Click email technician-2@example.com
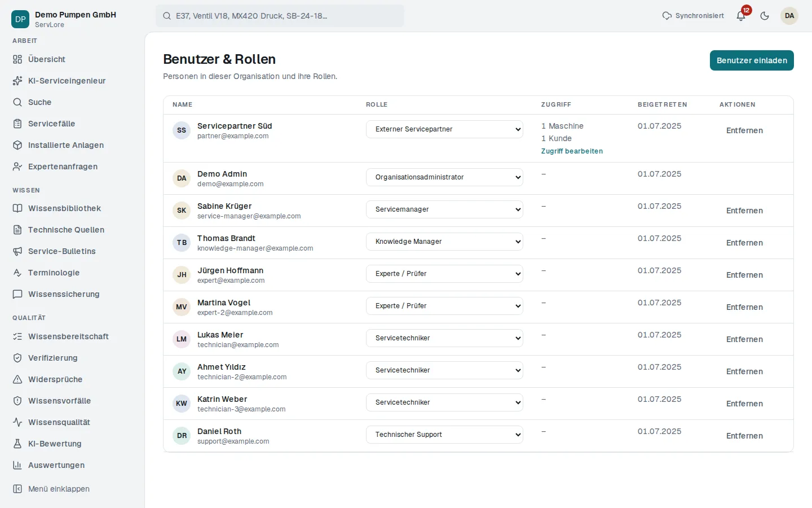 coord(242,377)
